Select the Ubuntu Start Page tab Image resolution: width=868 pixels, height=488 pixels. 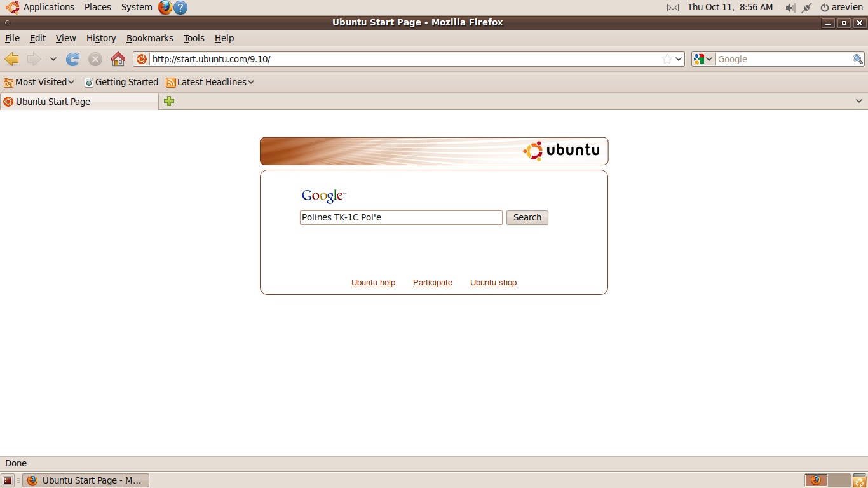pos(79,102)
